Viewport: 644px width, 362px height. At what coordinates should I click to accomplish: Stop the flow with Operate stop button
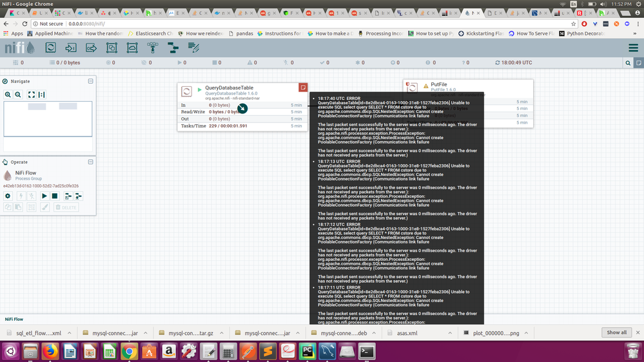coord(55,196)
